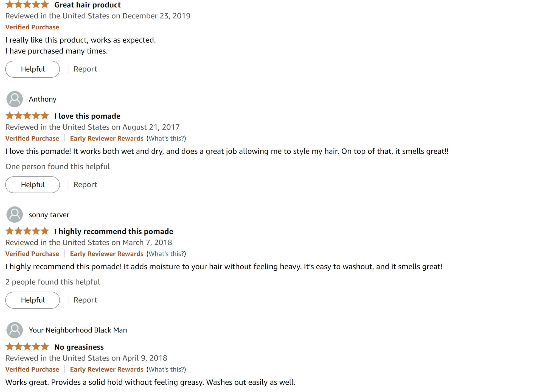The height and width of the screenshot is (392, 534).
Task: Open "What's this?" on sonny tarver's review
Action: 166,254
